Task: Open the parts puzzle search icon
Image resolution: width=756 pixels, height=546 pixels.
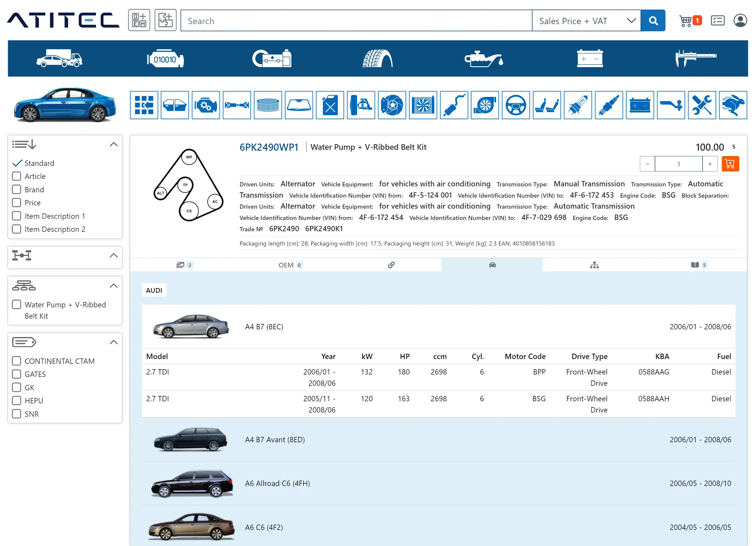Action: tap(165, 20)
